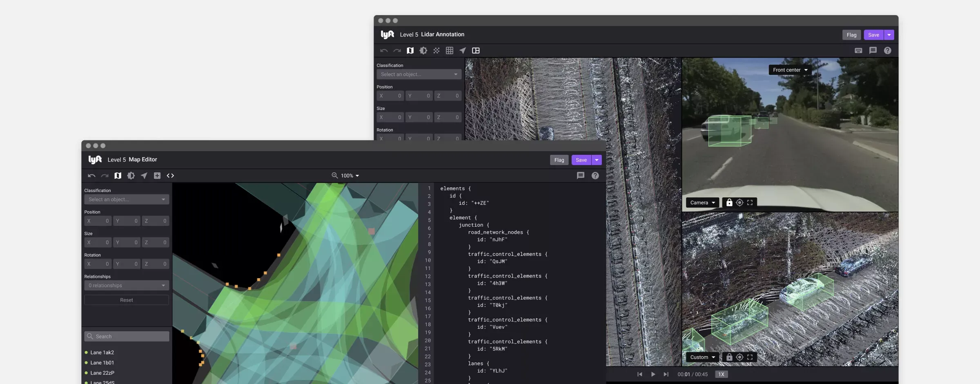Change the 1X playback speed

721,374
